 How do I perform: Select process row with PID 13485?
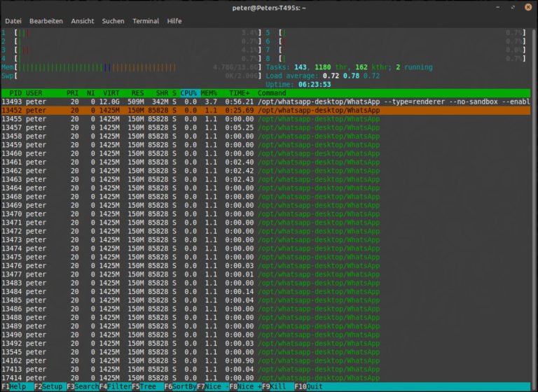coord(265,300)
